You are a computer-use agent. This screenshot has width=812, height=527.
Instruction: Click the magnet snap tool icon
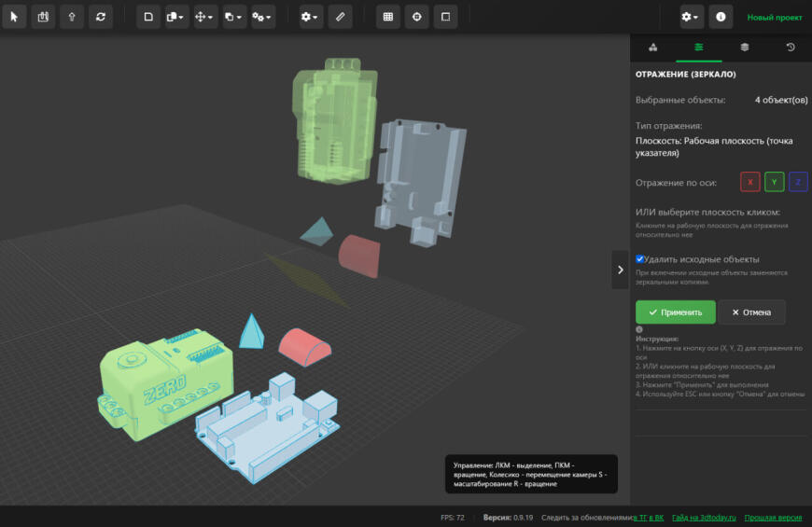pos(43,17)
